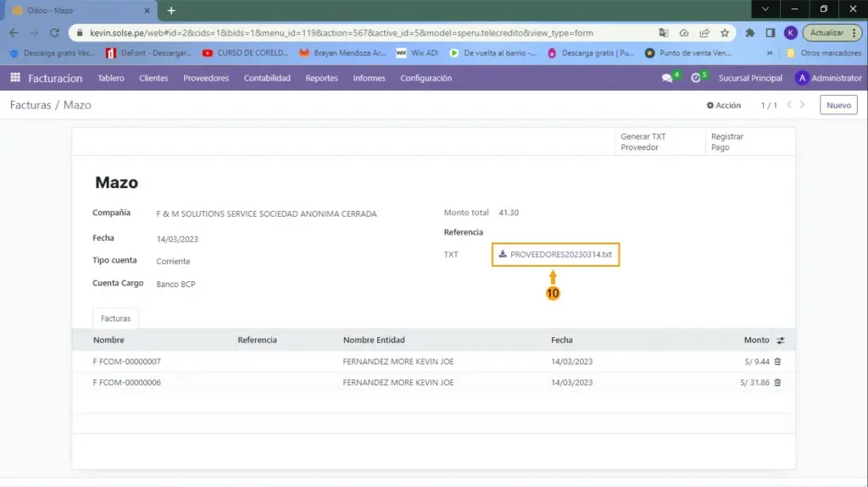The image size is (868, 487).
Task: Go to previous record arrow
Action: [x=790, y=105]
